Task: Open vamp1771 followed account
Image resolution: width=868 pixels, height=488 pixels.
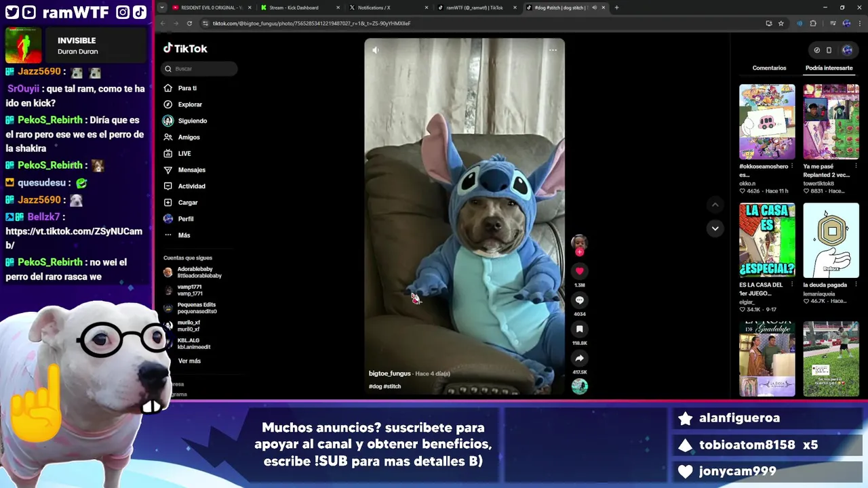Action: (x=183, y=290)
